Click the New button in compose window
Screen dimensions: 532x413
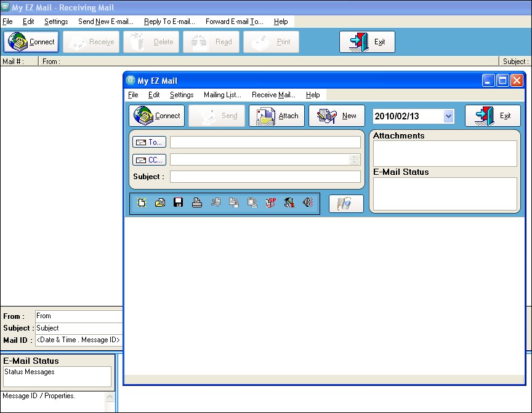click(x=336, y=116)
